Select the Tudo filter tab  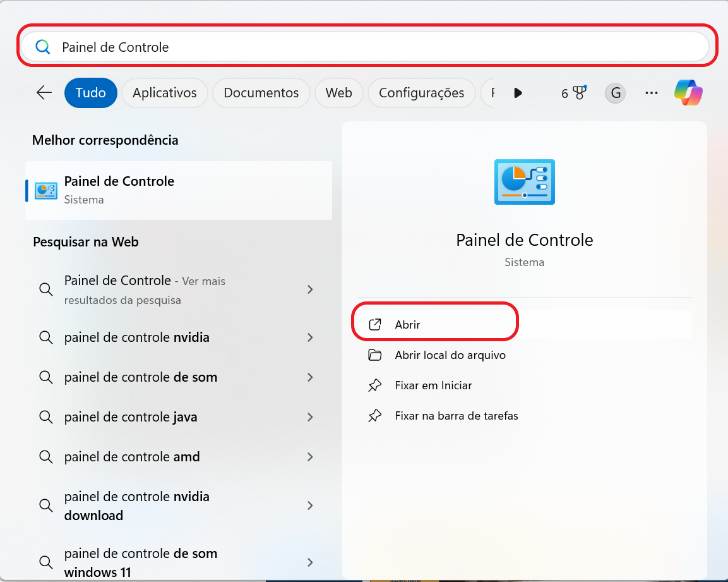(x=90, y=92)
